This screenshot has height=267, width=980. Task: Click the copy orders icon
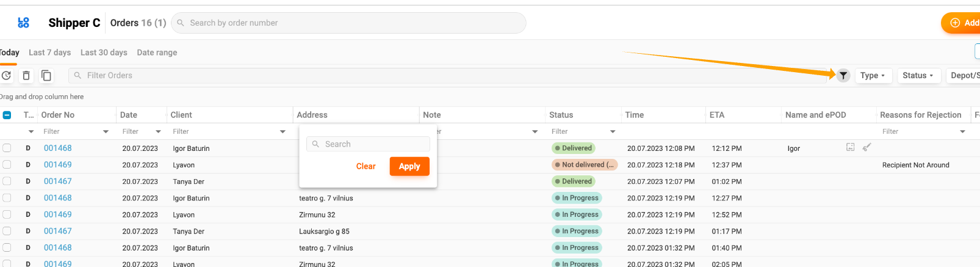[x=46, y=76]
